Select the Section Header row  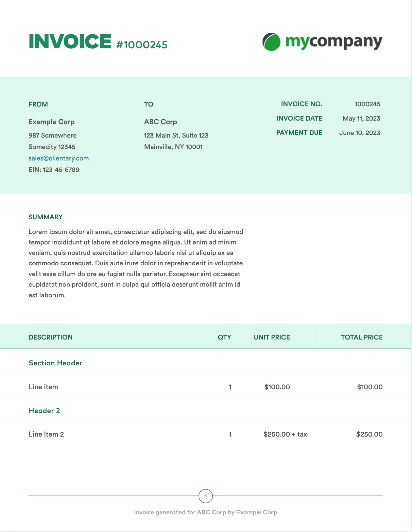click(56, 363)
